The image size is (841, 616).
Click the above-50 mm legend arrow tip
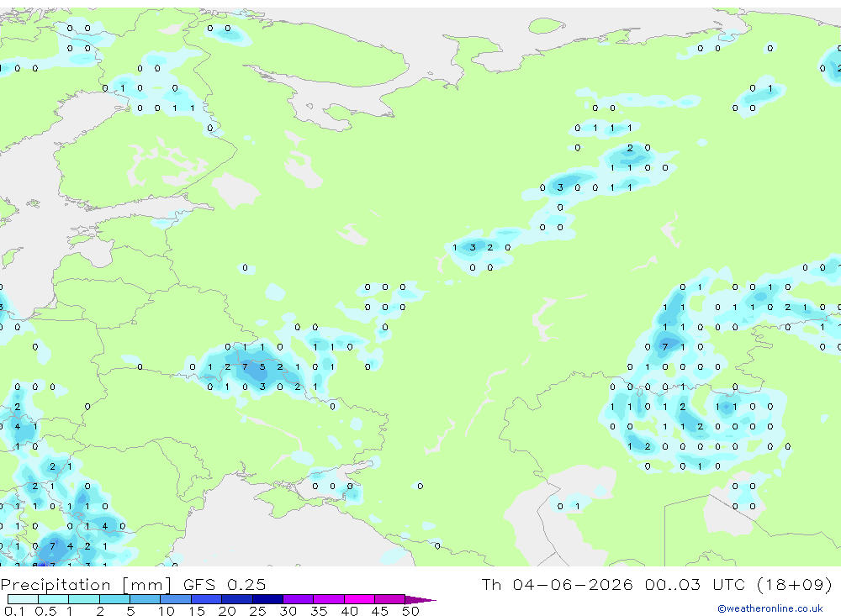pyautogui.click(x=420, y=600)
